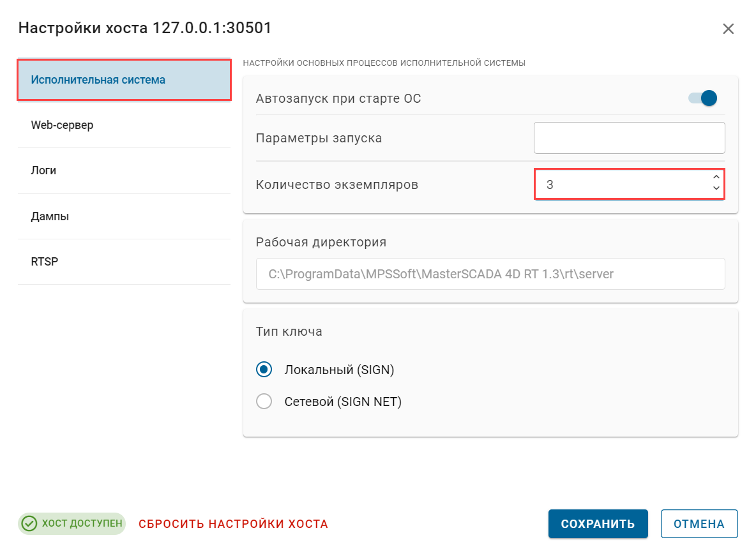Viewport: 756px width, 556px height.
Task: Click the СБРОСИТЬ НАСТРОЙКИ ХОСТА link
Action: pos(233,523)
